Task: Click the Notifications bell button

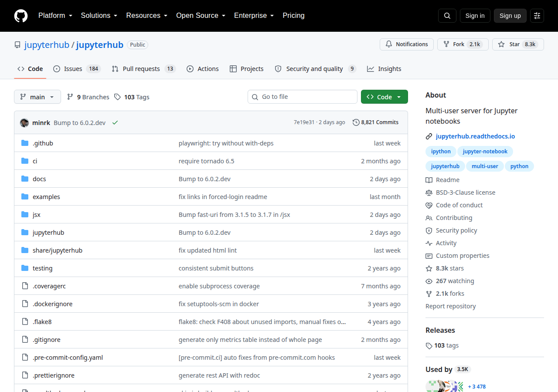Action: pos(407,44)
